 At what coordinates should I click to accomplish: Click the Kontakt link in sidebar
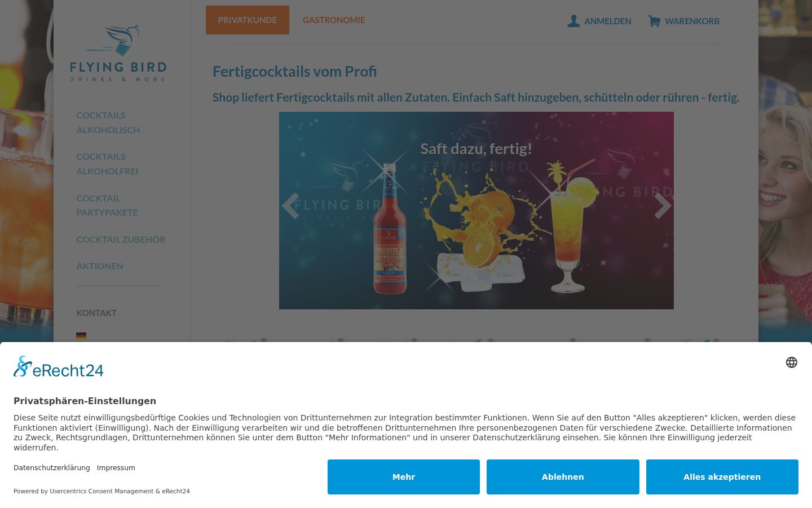pyautogui.click(x=96, y=313)
